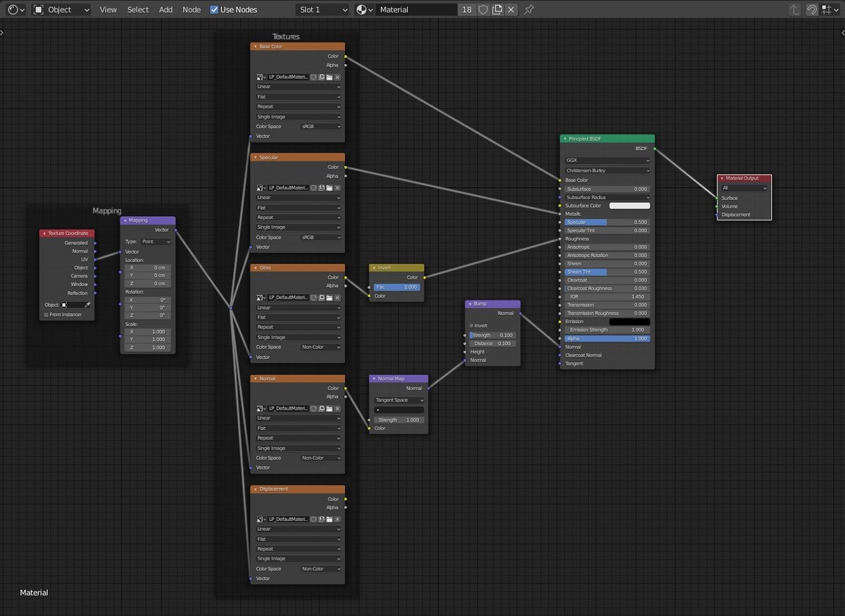
Task: Enable Invert checkbox in Bump node
Action: (x=472, y=325)
